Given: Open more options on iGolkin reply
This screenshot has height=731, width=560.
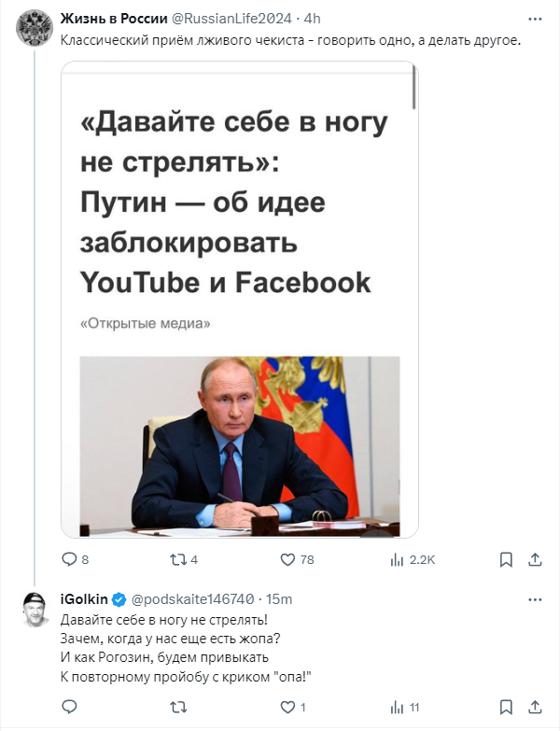Looking at the screenshot, I should click(535, 599).
